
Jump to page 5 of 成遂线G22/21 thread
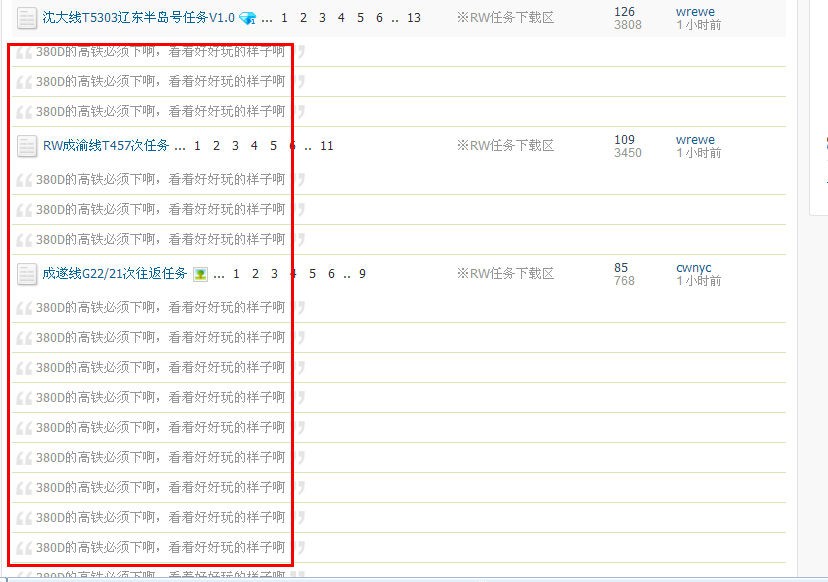[312, 274]
